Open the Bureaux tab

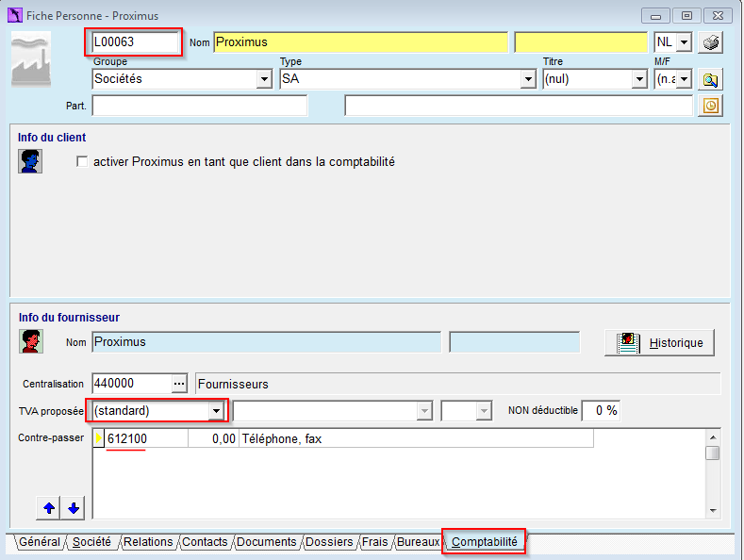click(x=418, y=542)
